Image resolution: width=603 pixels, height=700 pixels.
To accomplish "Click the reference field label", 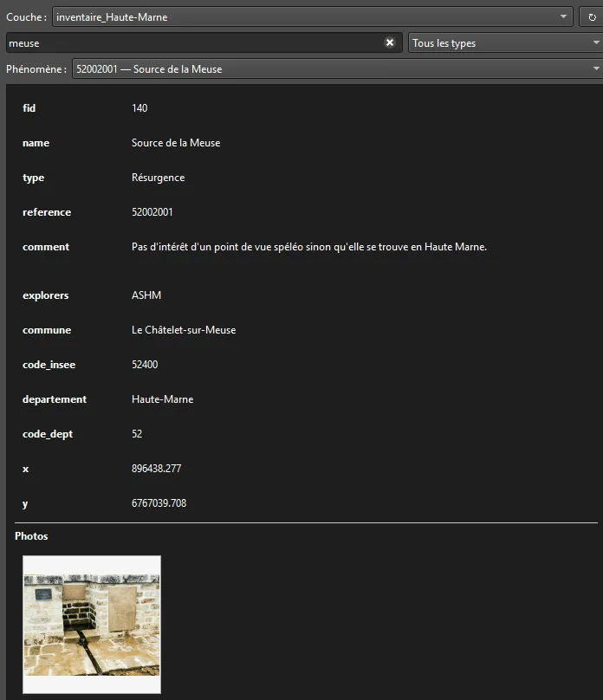I will (47, 212).
